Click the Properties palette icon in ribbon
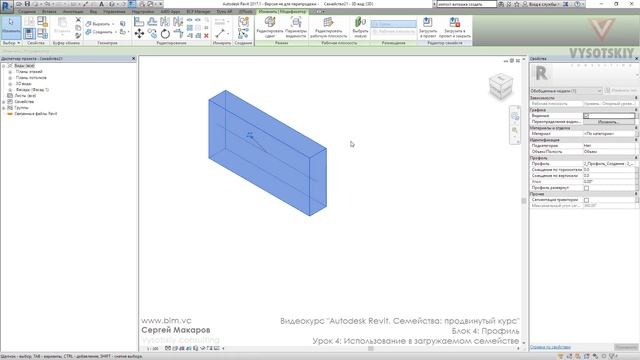This screenshot has height=360, width=640. point(29,34)
